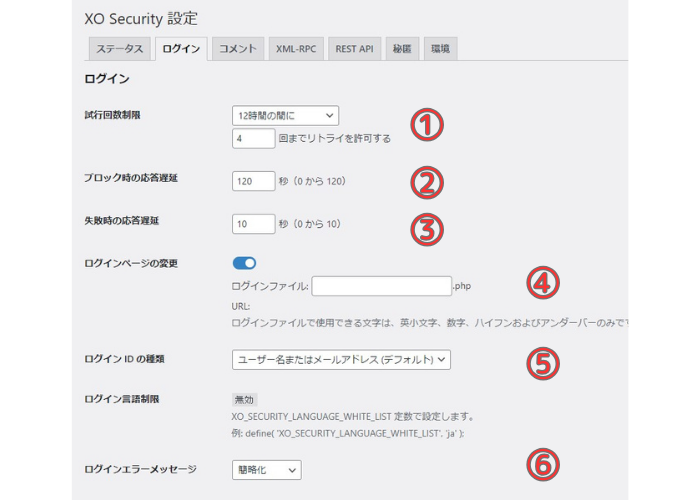Toggle the ログインページの変更 switch
This screenshot has width=700, height=500.
point(244,263)
